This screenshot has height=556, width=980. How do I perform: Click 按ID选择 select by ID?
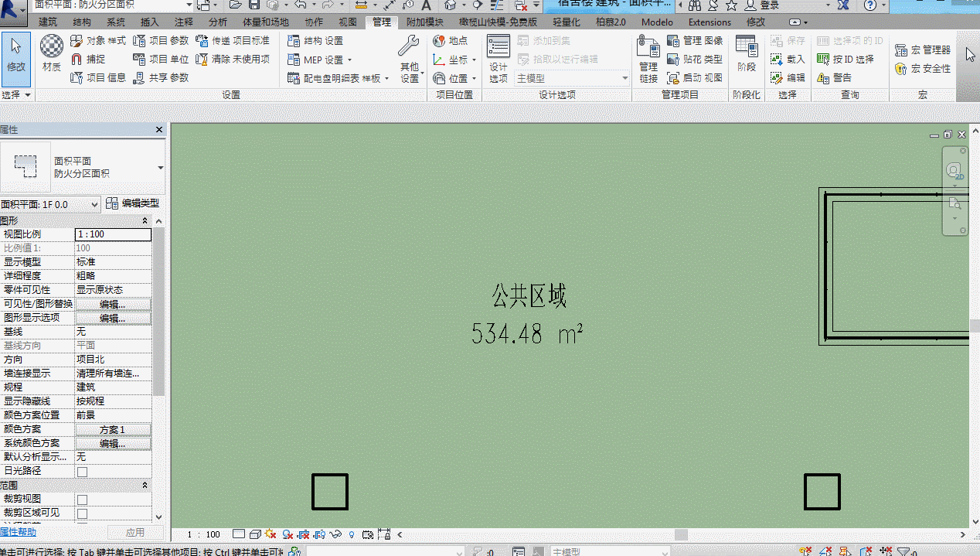[846, 59]
